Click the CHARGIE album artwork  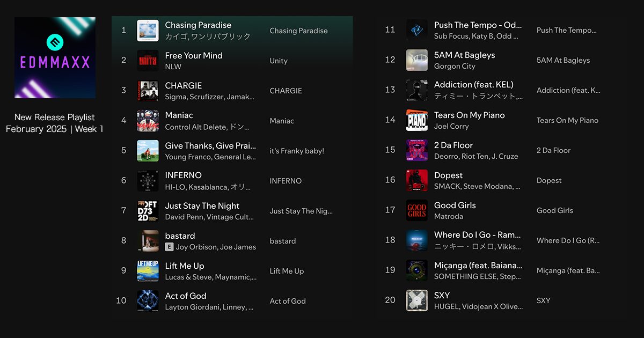(x=148, y=91)
